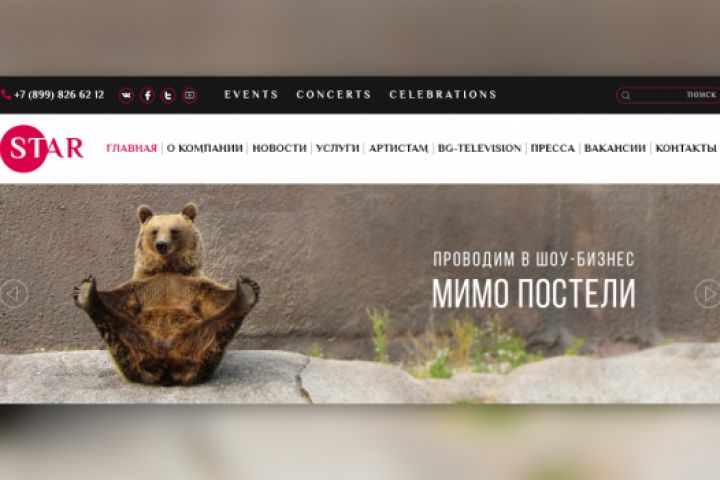Click the STAR logo
This screenshot has height=480, width=720.
pyautogui.click(x=41, y=148)
